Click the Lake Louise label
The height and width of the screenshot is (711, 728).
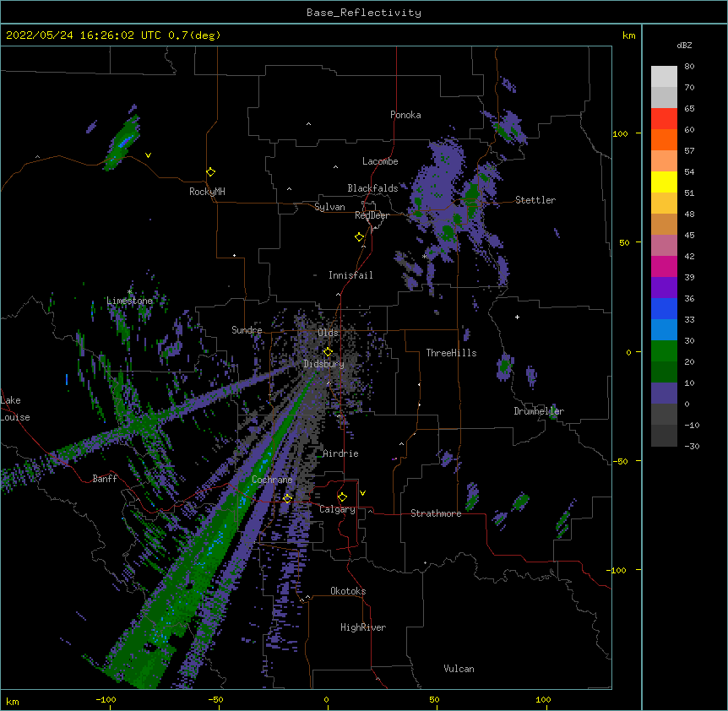tap(15, 409)
